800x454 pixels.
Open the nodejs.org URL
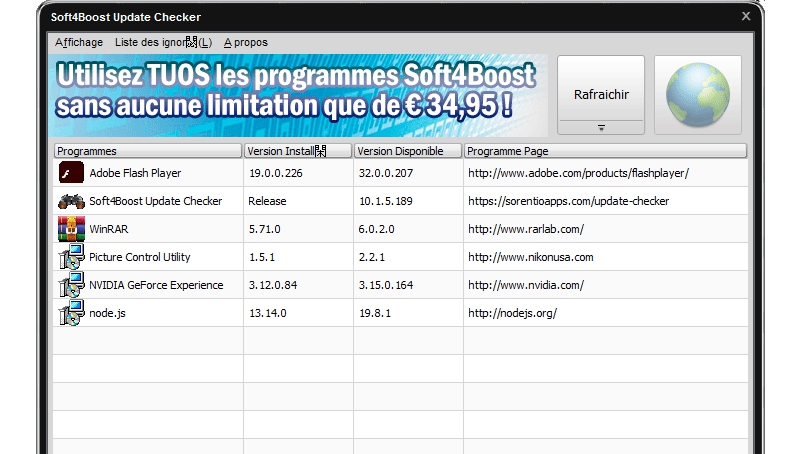(x=512, y=313)
